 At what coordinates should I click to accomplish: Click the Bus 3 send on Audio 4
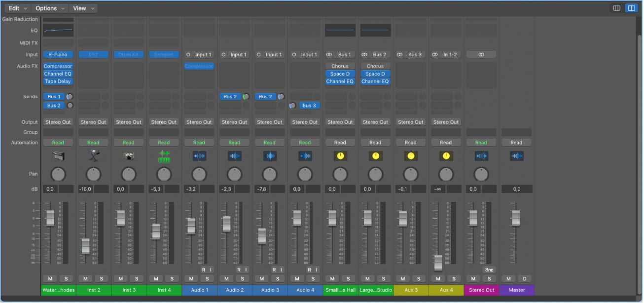pyautogui.click(x=309, y=105)
